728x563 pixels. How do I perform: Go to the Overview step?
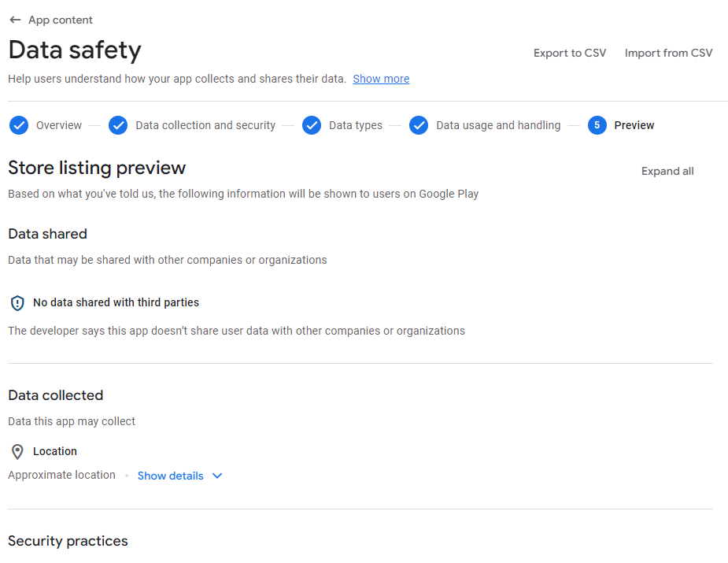tap(59, 125)
